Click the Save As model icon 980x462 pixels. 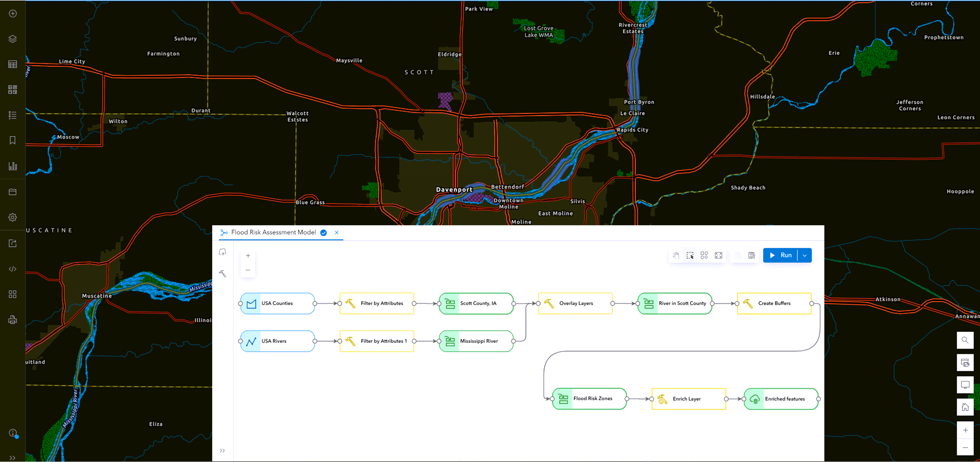tap(751, 256)
